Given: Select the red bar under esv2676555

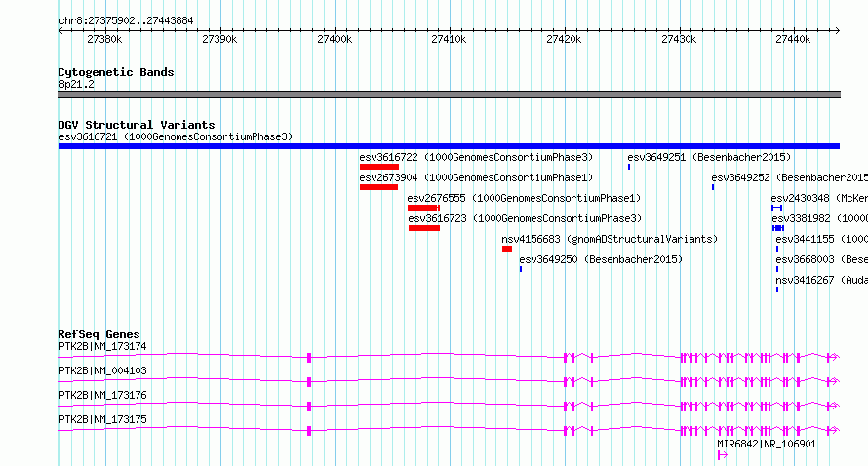Looking at the screenshot, I should 423,208.
